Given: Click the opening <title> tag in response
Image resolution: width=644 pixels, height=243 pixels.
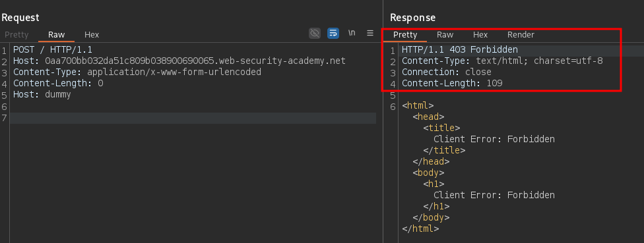Looking at the screenshot, I should point(441,128).
